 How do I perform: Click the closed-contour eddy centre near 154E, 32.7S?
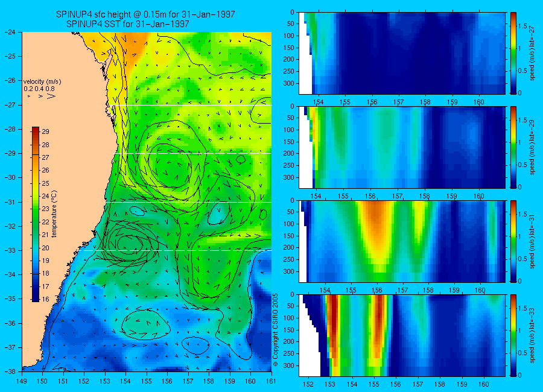(130, 244)
